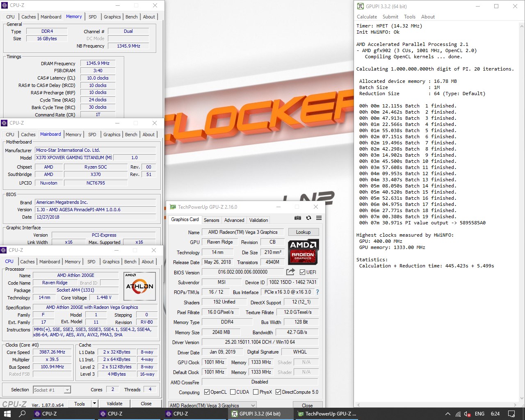This screenshot has height=420, width=525.
Task: Click the AMD Radeon Graphics logo
Action: (x=303, y=252)
